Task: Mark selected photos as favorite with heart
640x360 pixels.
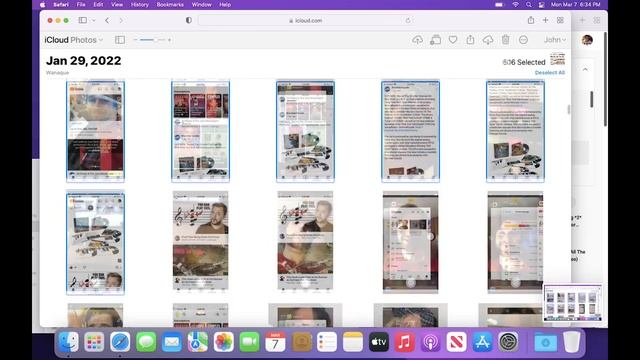Action: click(453, 40)
